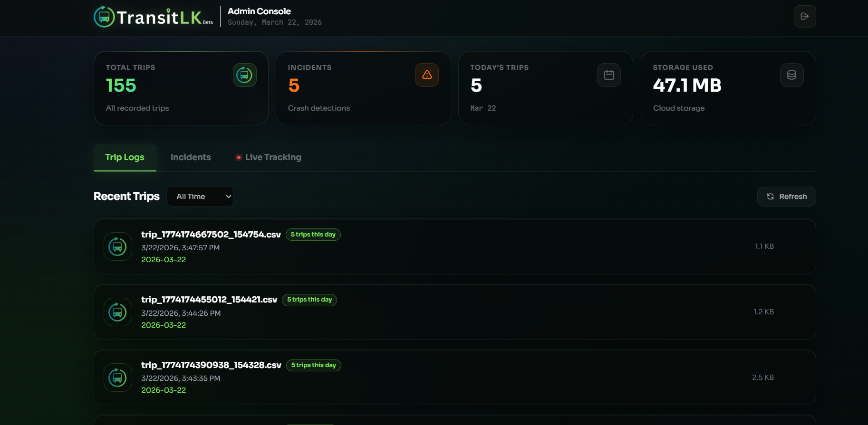This screenshot has width=868, height=425.
Task: Click bus icon for trip ending 154328.csv
Action: point(117,378)
